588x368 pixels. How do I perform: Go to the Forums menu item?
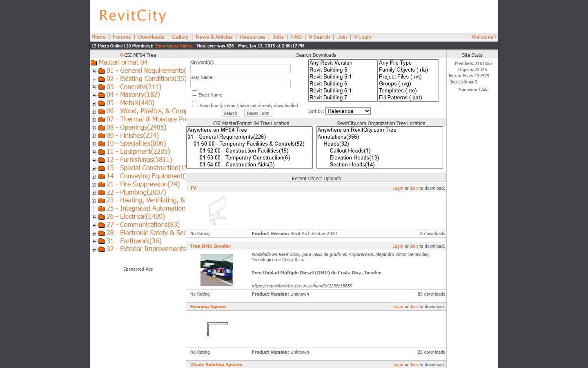click(x=122, y=37)
